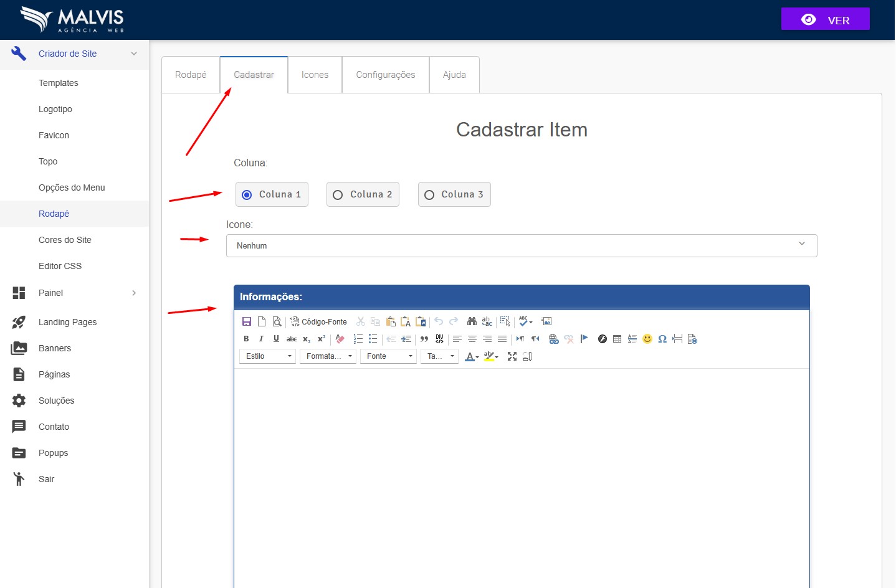Click the Save icon in editor toolbar
This screenshot has width=896, height=588.
point(246,321)
